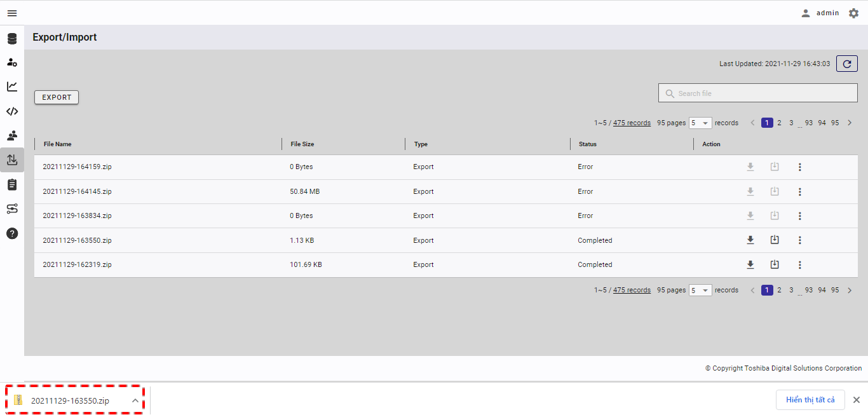Click the admin username label
This screenshot has width=868, height=417.
(x=828, y=13)
